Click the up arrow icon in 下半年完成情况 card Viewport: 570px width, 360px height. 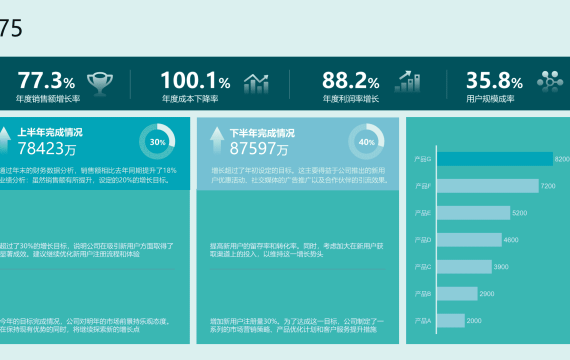coord(217,140)
